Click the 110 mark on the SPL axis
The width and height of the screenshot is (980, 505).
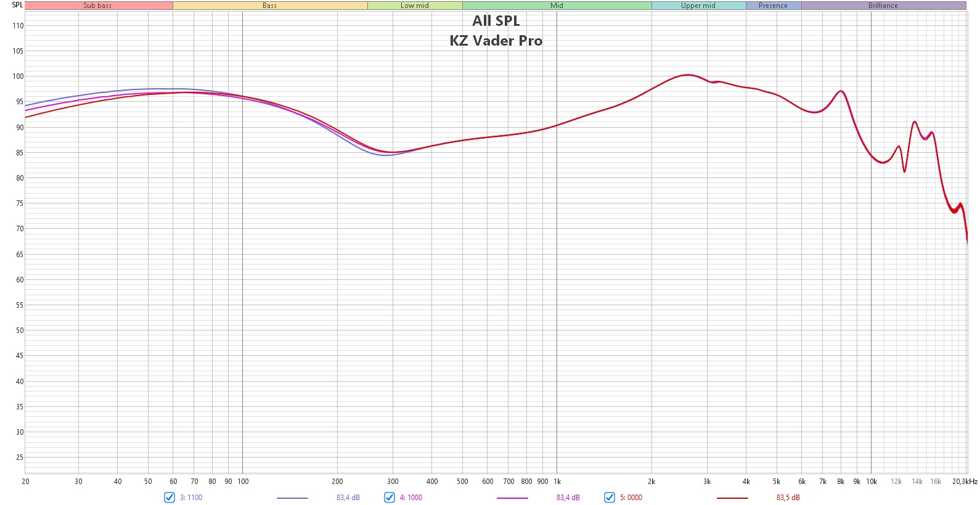pos(18,26)
